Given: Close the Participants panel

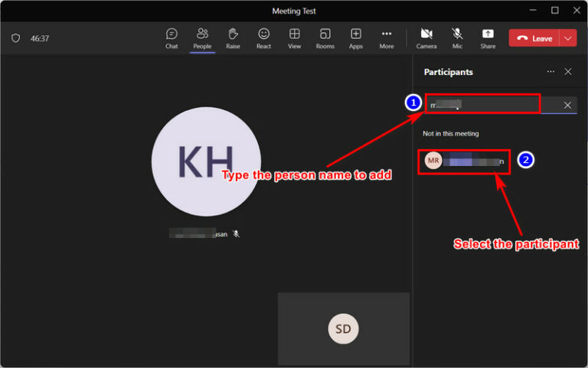Looking at the screenshot, I should click(x=568, y=71).
